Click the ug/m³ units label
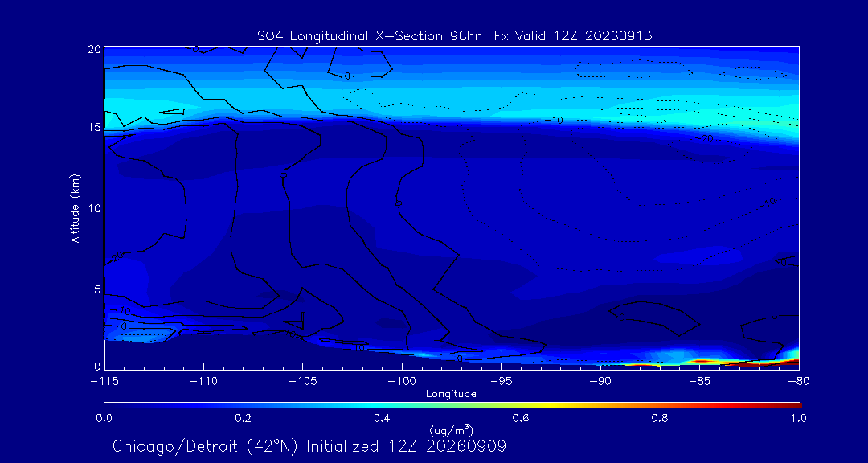868x463 pixels. 451,430
